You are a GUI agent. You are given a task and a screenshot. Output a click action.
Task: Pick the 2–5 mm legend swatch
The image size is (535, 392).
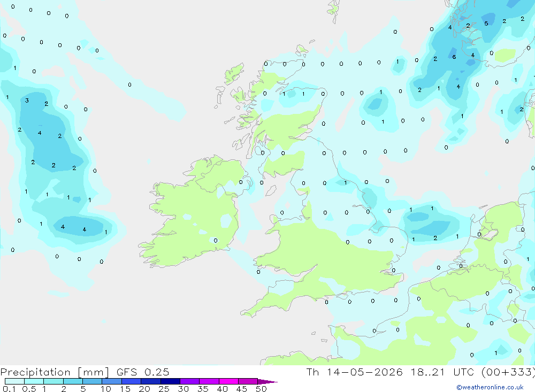(73, 381)
